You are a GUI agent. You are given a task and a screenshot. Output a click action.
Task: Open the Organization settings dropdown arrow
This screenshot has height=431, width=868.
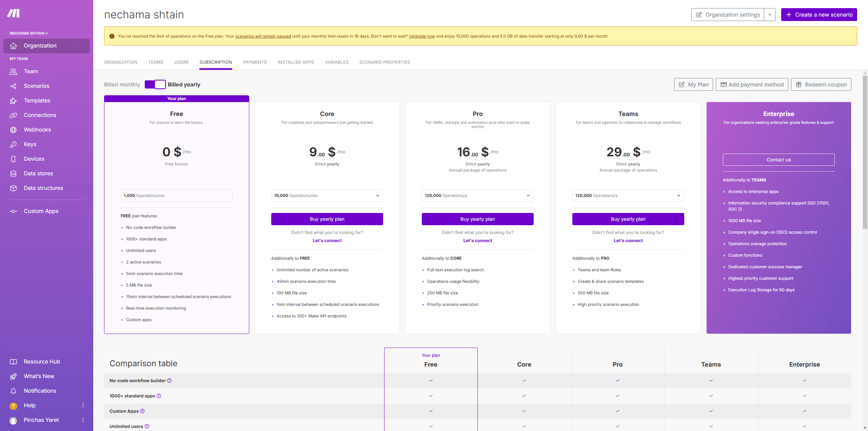point(770,15)
